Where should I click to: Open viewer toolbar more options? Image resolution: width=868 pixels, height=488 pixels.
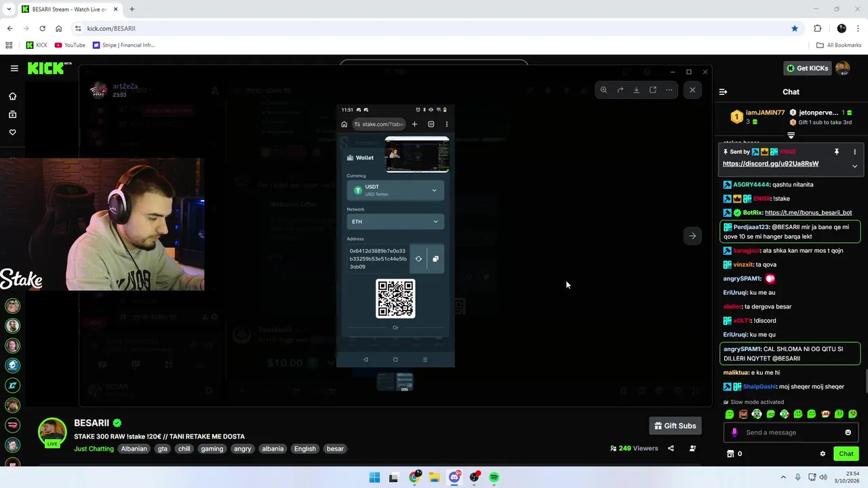point(669,90)
